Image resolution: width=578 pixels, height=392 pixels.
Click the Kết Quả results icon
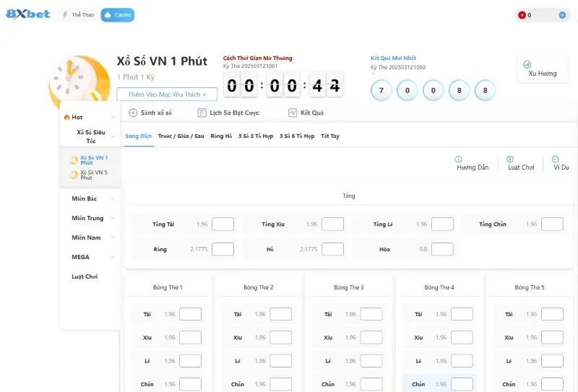pyautogui.click(x=293, y=113)
